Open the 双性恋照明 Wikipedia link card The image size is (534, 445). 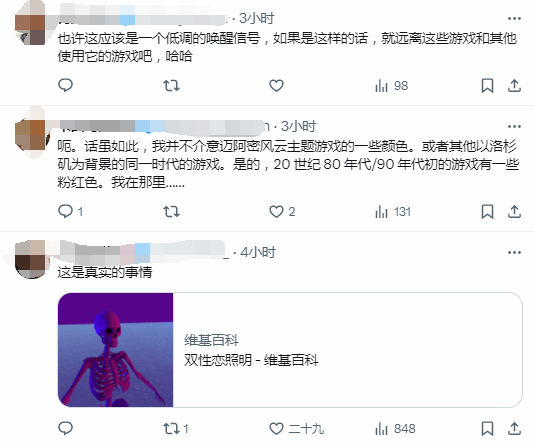(x=290, y=350)
